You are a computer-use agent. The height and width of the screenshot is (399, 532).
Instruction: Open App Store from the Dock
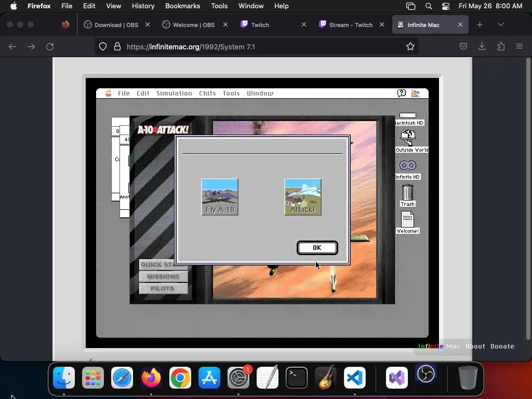click(x=209, y=378)
